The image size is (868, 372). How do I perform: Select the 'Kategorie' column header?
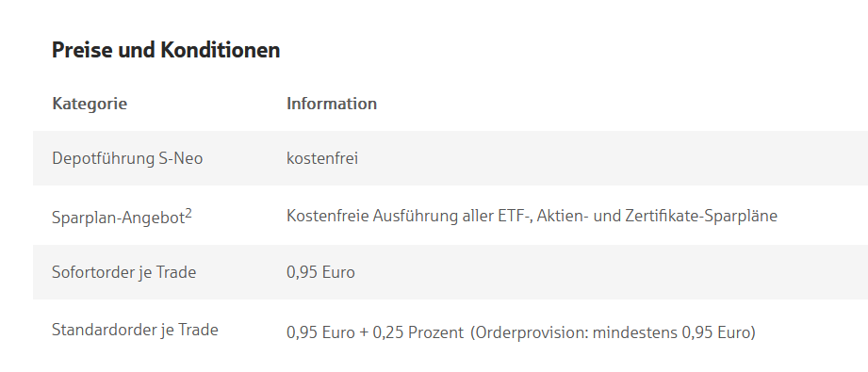click(90, 104)
